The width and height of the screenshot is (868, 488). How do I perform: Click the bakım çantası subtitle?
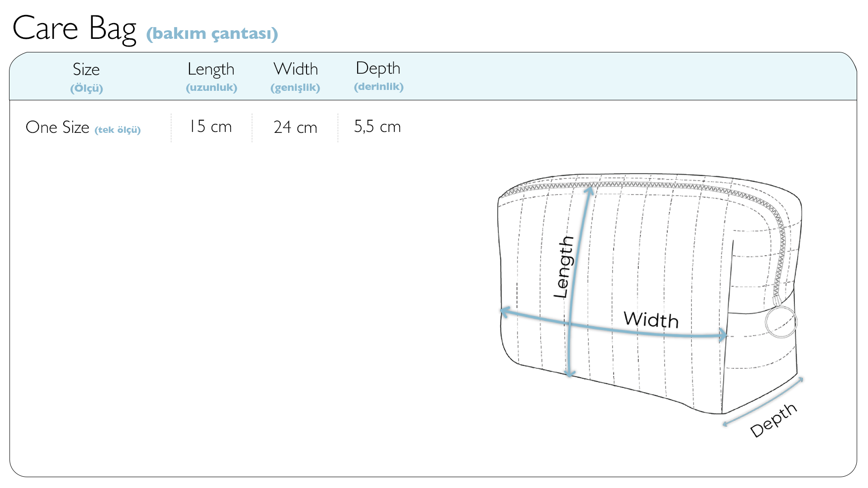click(x=212, y=33)
